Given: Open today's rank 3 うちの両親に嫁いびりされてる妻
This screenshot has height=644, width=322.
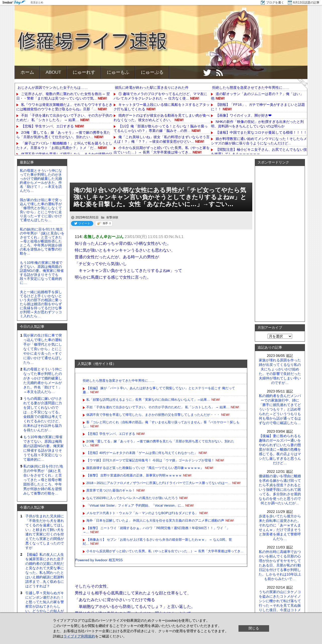Looking at the screenshot, I should pos(43,414).
